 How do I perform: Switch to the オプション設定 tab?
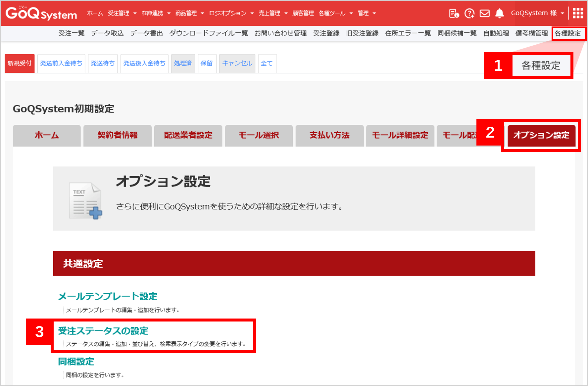(541, 135)
